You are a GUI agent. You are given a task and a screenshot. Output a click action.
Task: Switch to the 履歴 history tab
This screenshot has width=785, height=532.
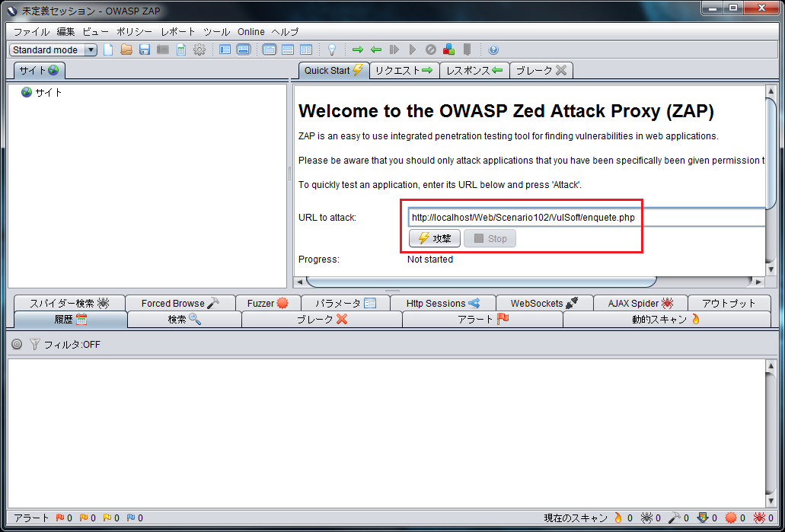click(x=71, y=320)
